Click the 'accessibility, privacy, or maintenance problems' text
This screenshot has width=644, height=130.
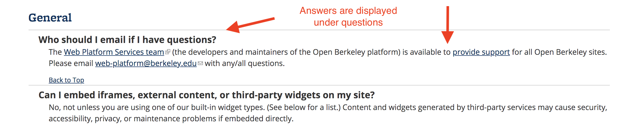click(132, 118)
